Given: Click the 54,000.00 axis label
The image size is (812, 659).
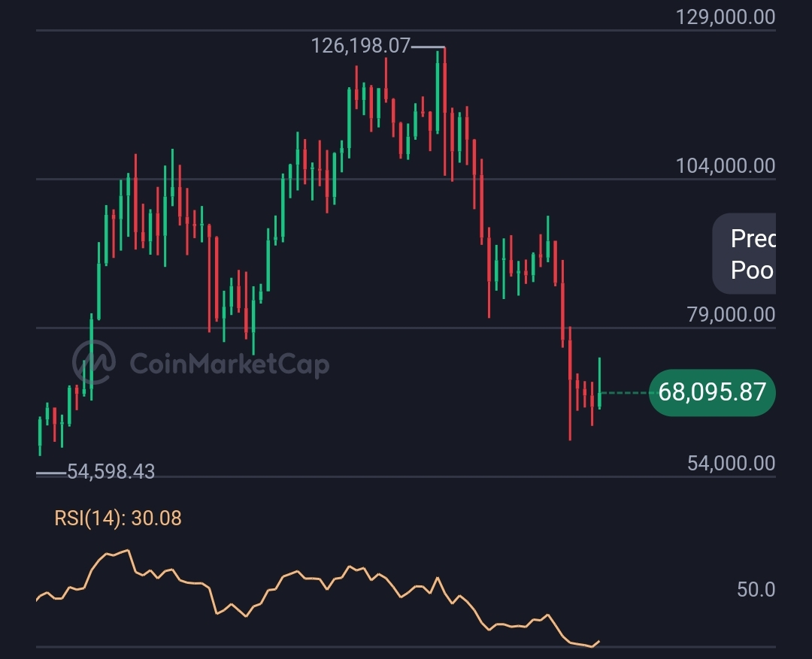Looking at the screenshot, I should (732, 464).
